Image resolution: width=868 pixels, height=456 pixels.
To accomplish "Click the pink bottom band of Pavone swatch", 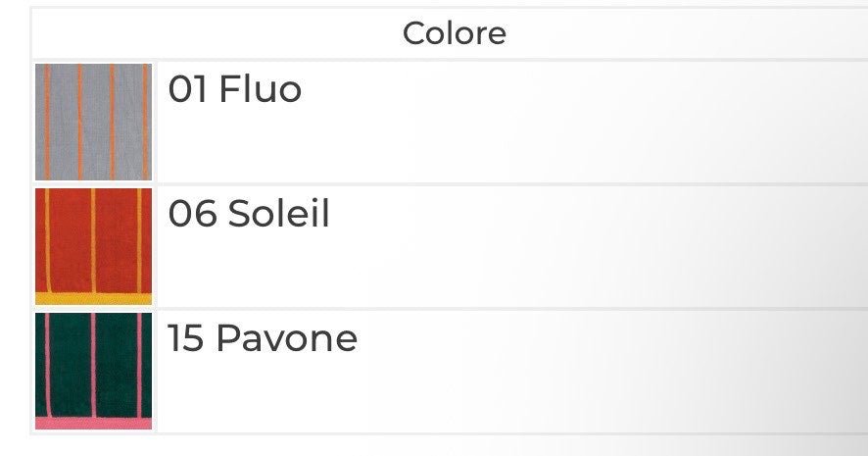I will (x=94, y=423).
